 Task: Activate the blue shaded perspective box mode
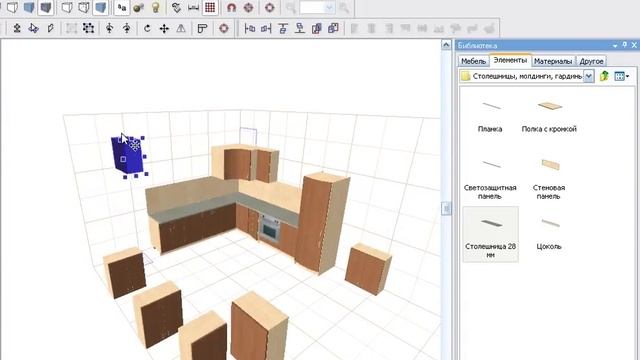(x=100, y=7)
